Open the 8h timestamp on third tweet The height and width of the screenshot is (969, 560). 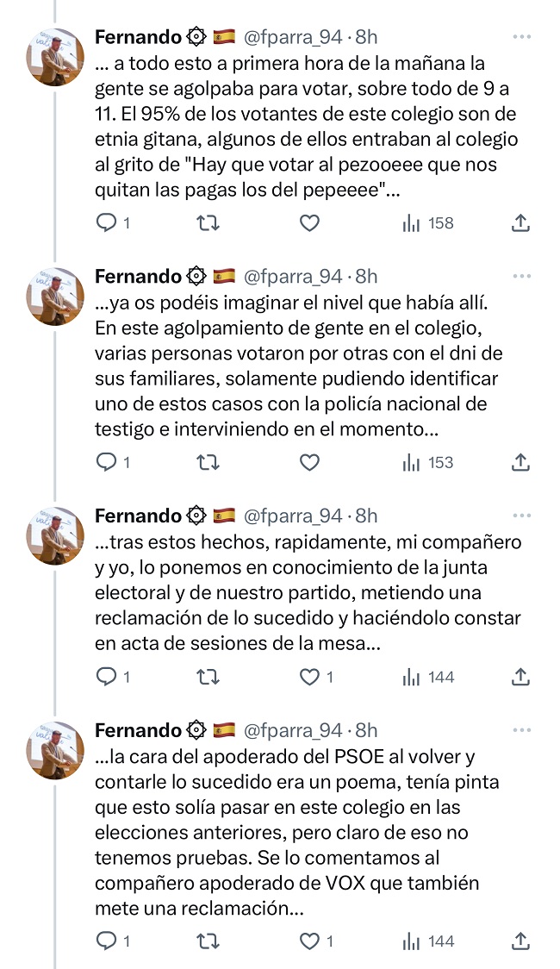[x=366, y=516]
